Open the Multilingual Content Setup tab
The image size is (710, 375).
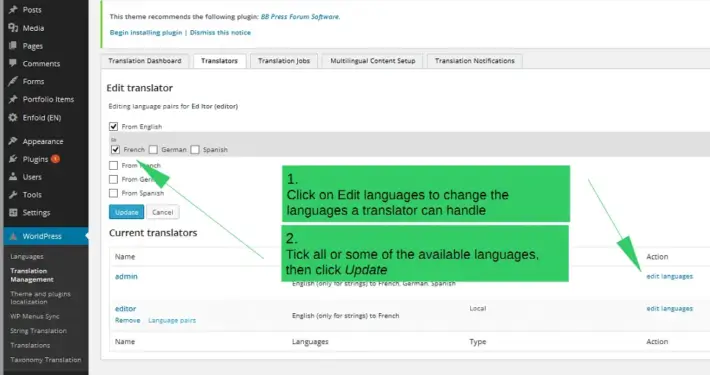tap(373, 61)
